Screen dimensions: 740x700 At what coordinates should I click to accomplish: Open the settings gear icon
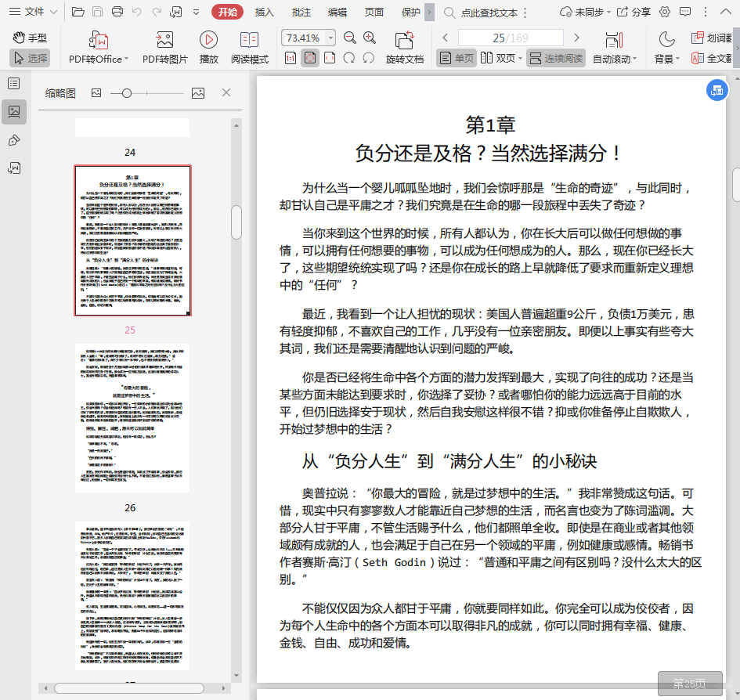click(x=665, y=12)
